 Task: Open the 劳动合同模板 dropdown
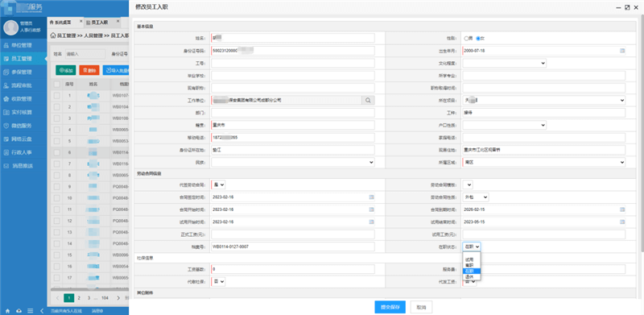[468, 184]
